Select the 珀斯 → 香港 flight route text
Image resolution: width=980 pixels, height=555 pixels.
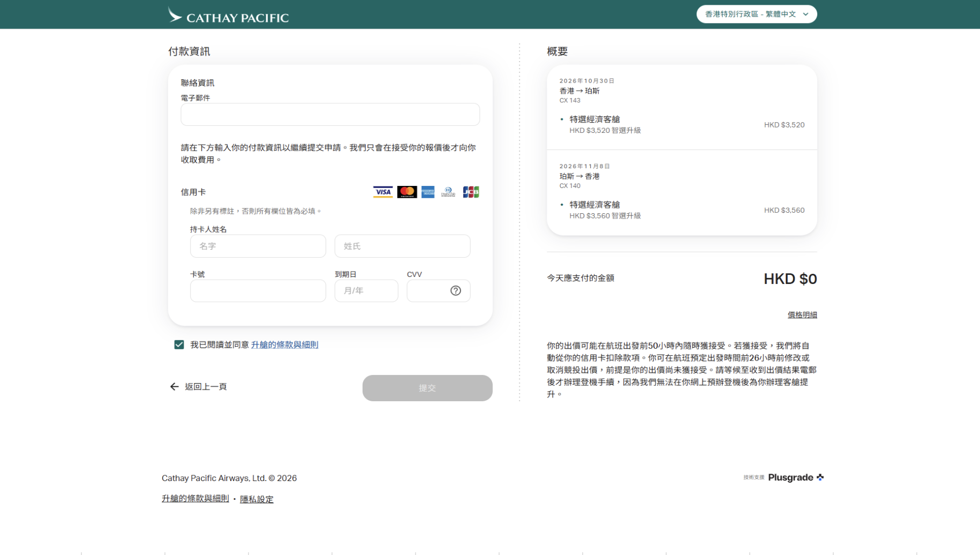579,176
